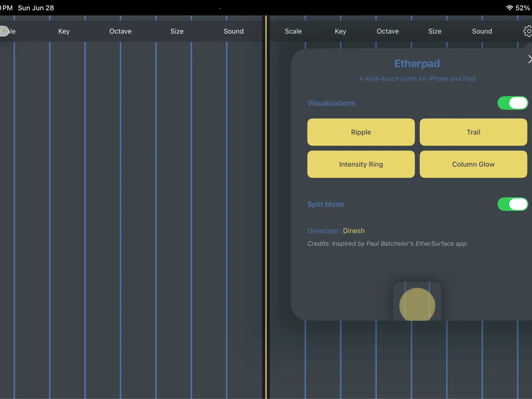Image resolution: width=532 pixels, height=399 pixels.
Task: Tap the yellow circle visualization preview
Action: click(417, 304)
